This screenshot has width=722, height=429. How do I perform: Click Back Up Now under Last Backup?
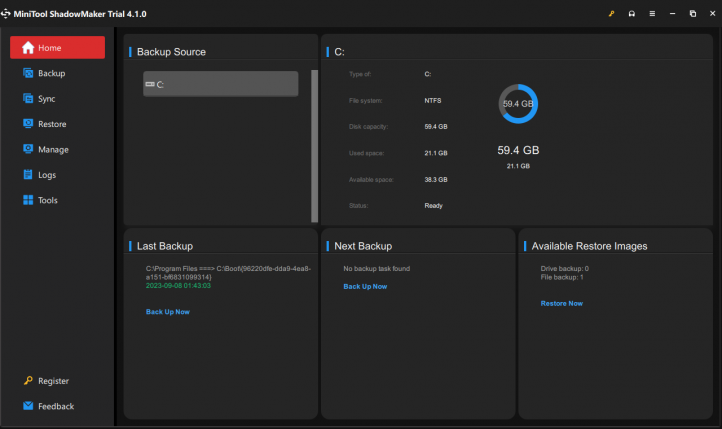click(x=168, y=312)
